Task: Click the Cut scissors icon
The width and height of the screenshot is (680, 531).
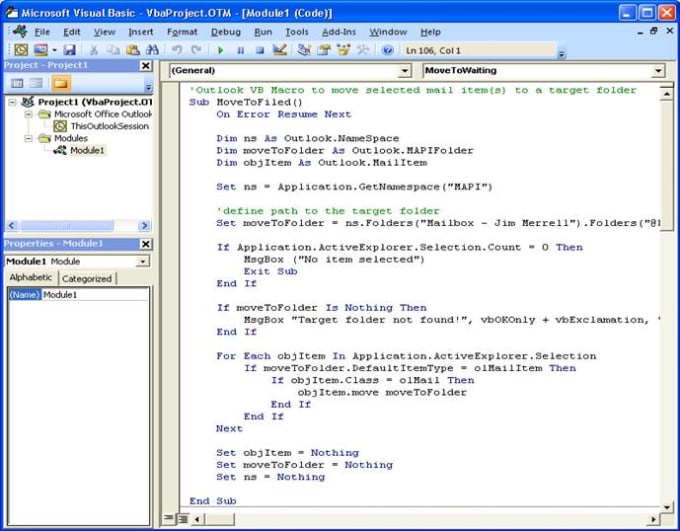Action: pos(93,50)
